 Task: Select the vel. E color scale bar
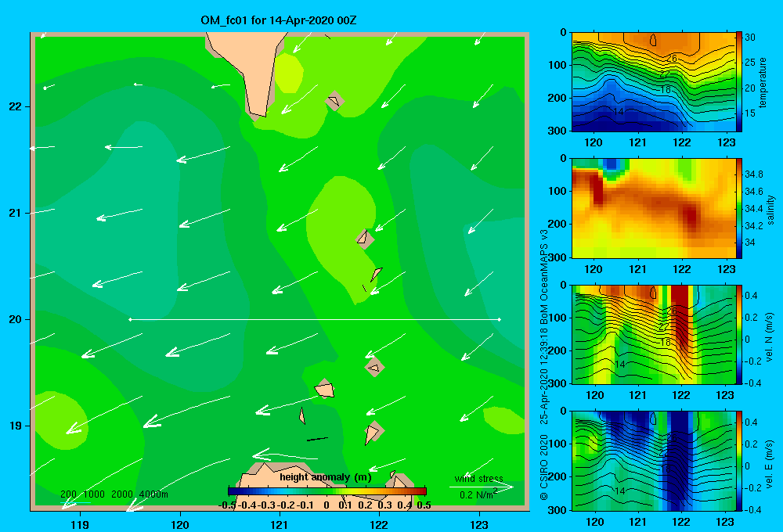pyautogui.click(x=739, y=461)
